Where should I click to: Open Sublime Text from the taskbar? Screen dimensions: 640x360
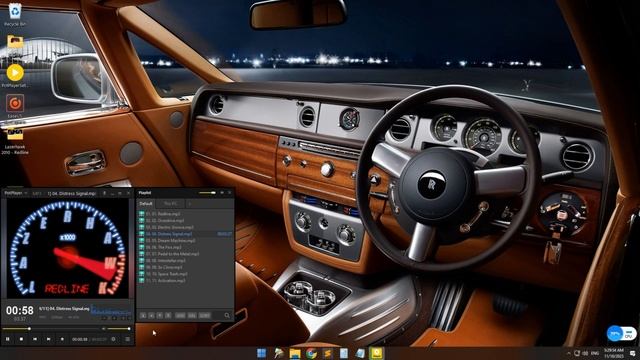(327, 353)
